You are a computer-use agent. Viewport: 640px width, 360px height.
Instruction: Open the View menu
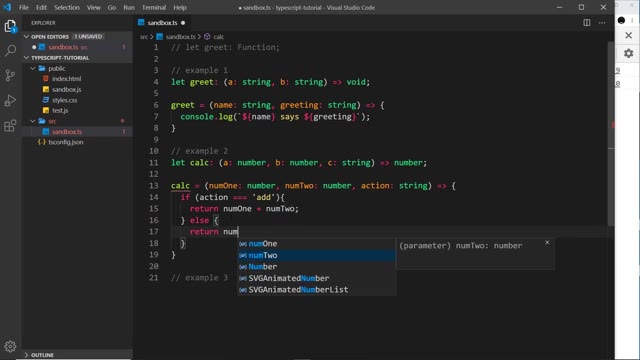pyautogui.click(x=93, y=7)
